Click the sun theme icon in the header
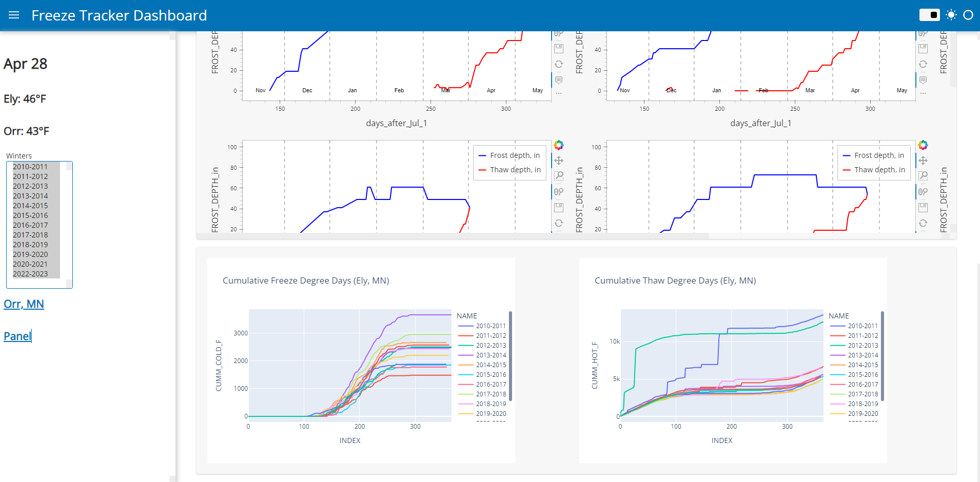980x482 pixels. [951, 15]
